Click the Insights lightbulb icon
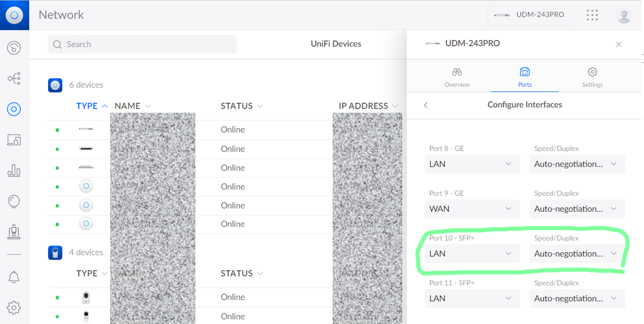Image resolution: width=644 pixels, height=324 pixels. (14, 201)
